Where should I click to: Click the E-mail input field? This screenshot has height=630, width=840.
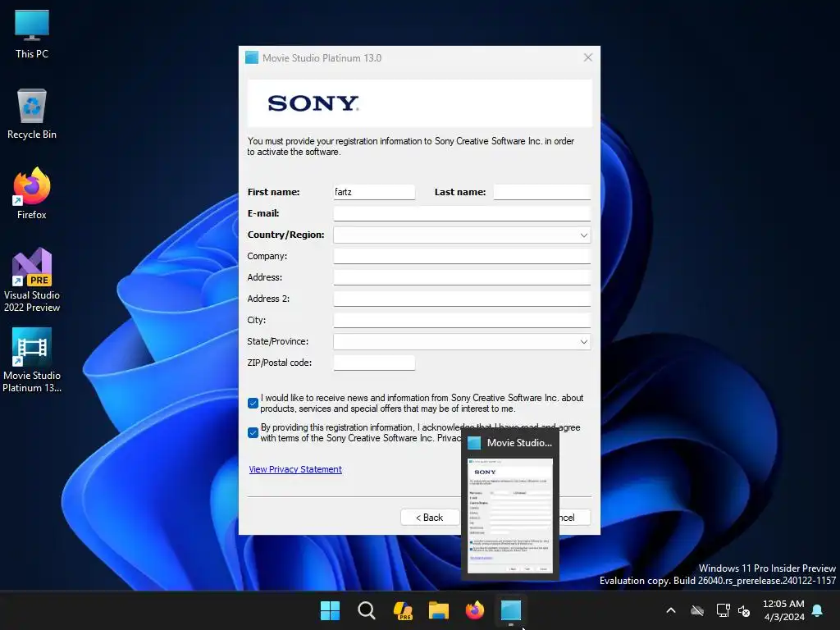(462, 213)
